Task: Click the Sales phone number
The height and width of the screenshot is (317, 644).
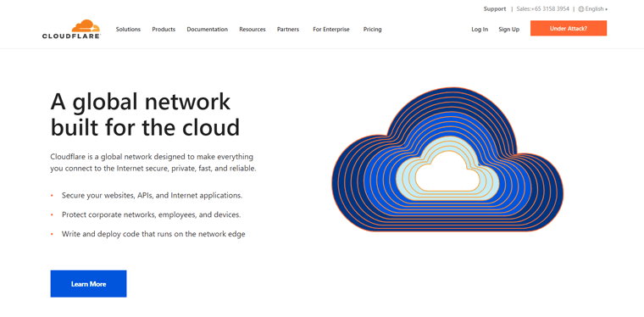Action: (x=542, y=9)
